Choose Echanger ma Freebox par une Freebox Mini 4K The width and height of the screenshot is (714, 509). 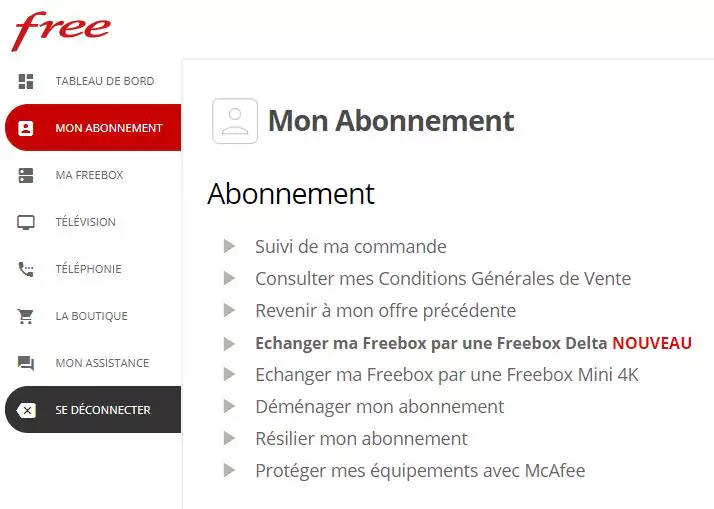tap(446, 375)
